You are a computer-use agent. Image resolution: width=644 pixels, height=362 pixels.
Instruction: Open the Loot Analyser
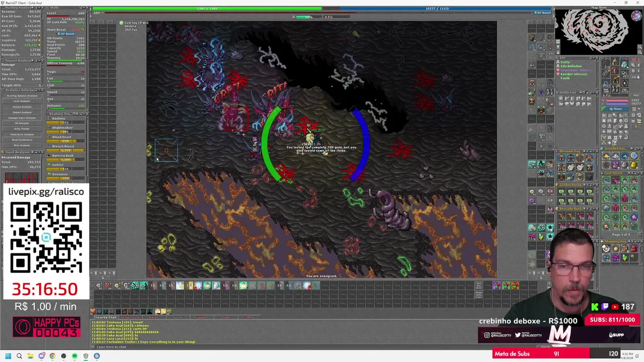coord(22,101)
